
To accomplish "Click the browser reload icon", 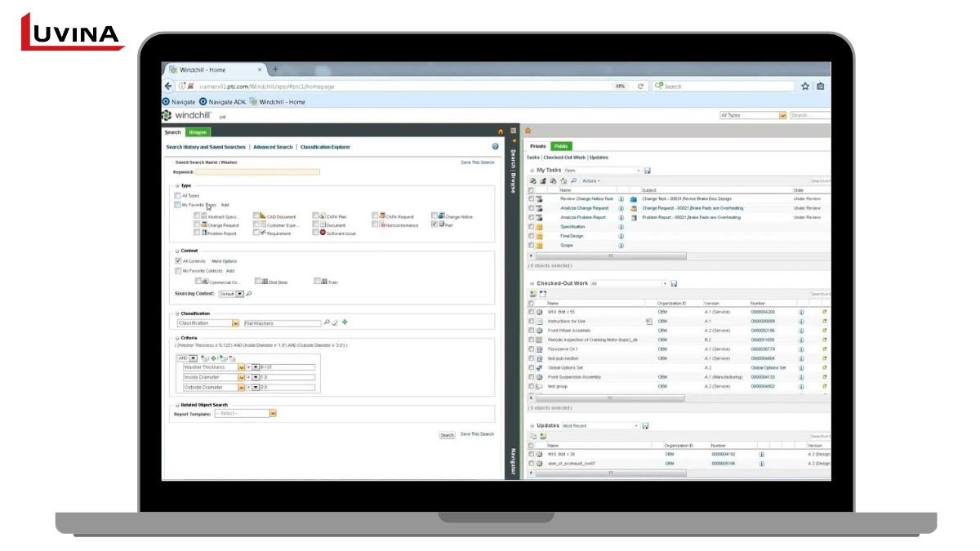I will point(641,86).
